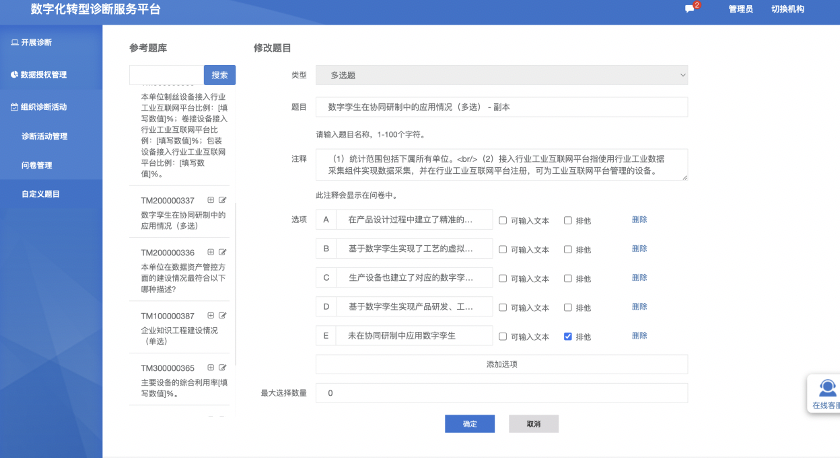Go to 诊断活动管理 submenu

pyautogui.click(x=44, y=136)
